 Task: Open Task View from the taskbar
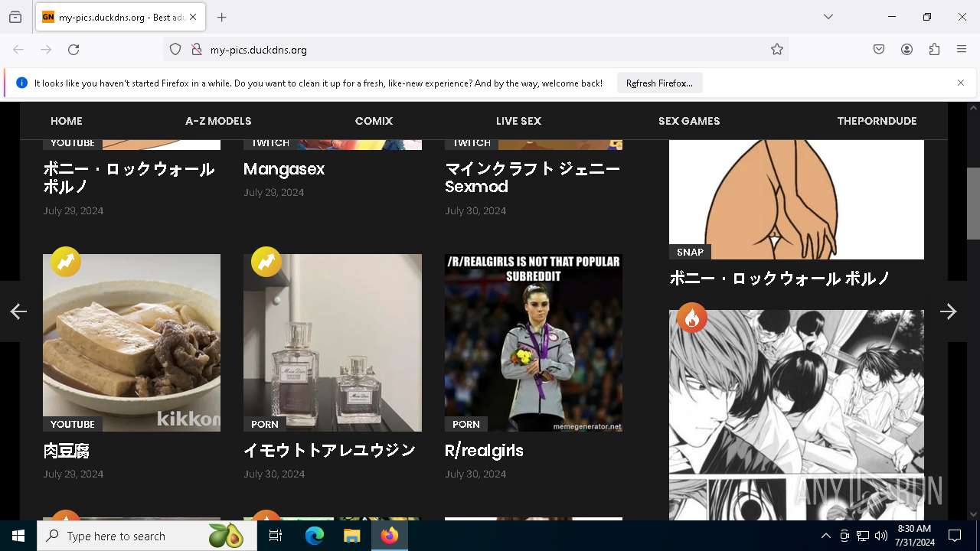pyautogui.click(x=276, y=536)
